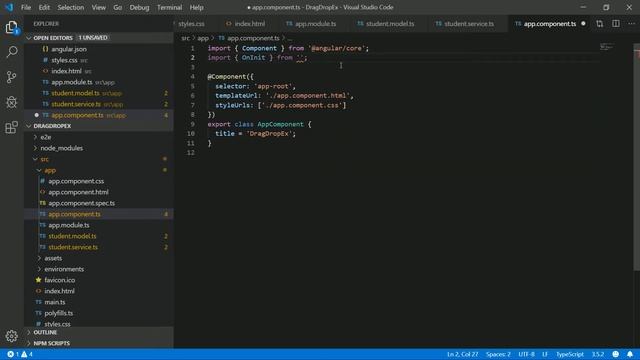
Task: Click the errors and warnings status indicator
Action: tap(20, 354)
